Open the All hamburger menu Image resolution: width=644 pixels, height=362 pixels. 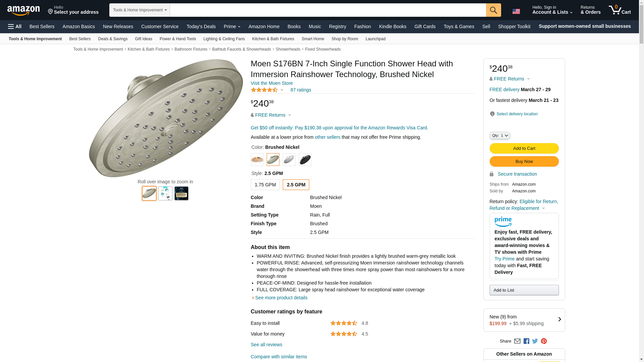15,26
